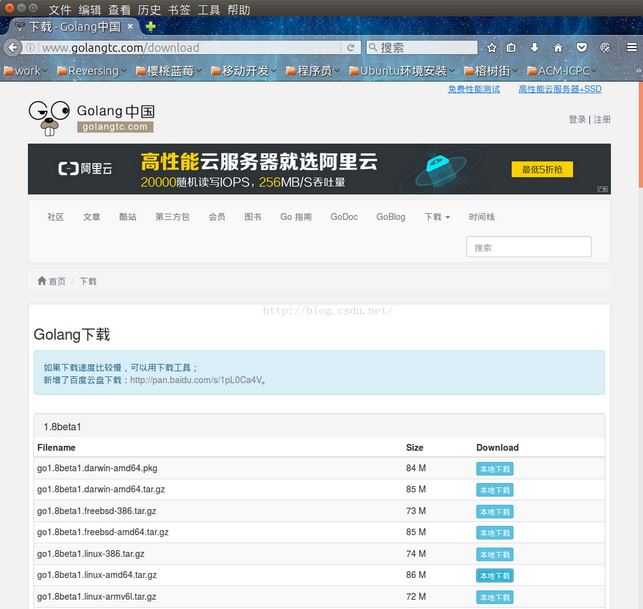Viewport: 643px width, 609px height.
Task: Click the browser 搜索 search box
Action: coord(422,48)
